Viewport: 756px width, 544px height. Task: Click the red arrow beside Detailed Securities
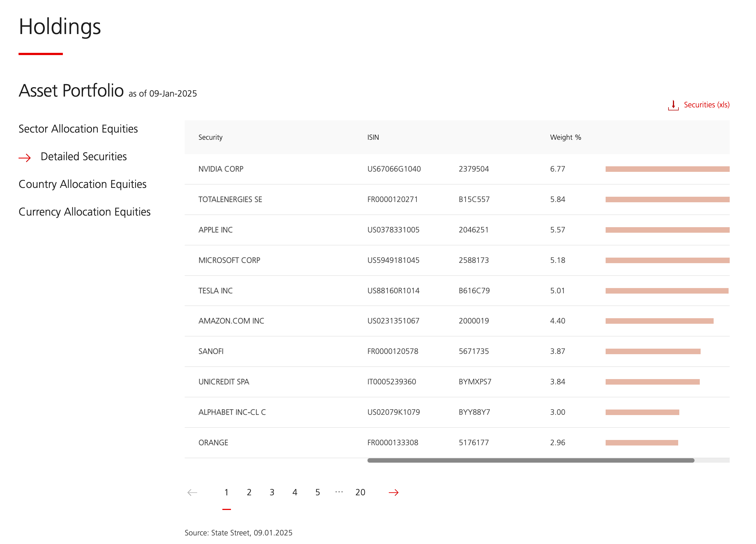coord(25,157)
